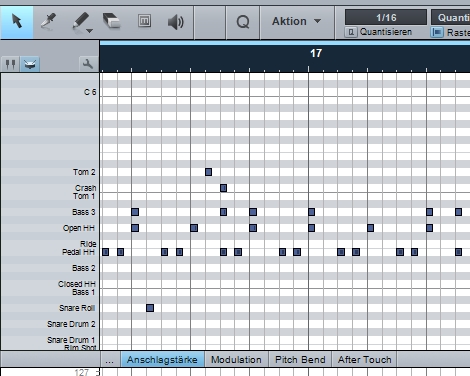Select the Snare Drum 2 row label

click(71, 324)
